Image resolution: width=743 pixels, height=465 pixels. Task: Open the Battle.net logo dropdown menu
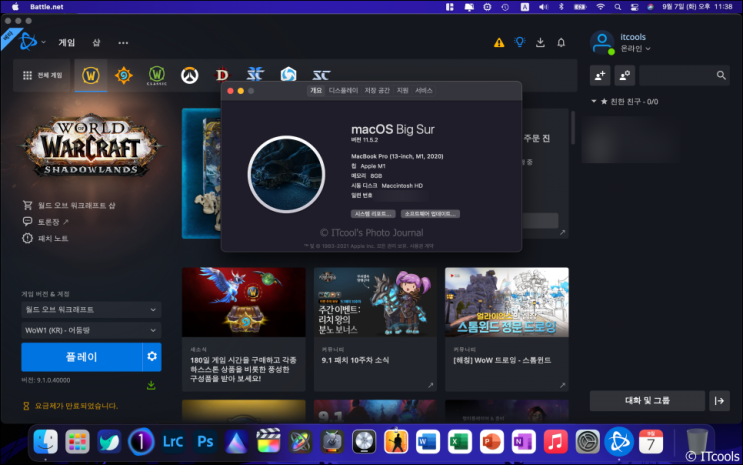coord(32,42)
